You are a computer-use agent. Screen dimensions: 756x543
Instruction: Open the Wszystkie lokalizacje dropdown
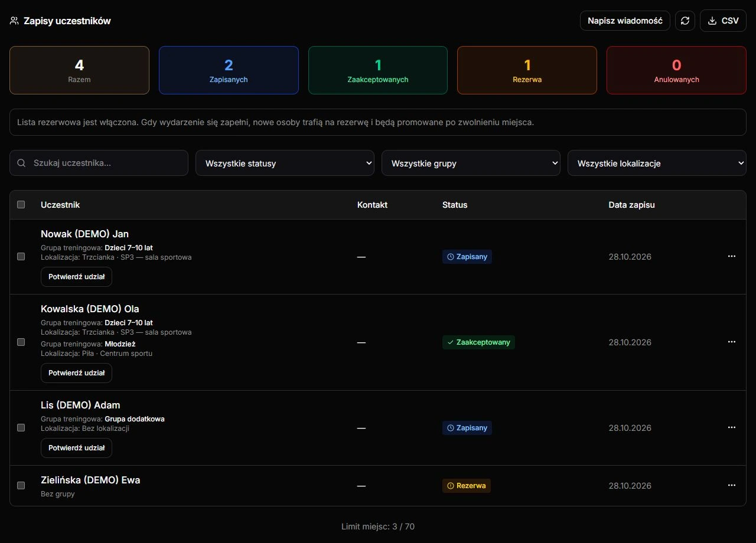[x=657, y=163]
